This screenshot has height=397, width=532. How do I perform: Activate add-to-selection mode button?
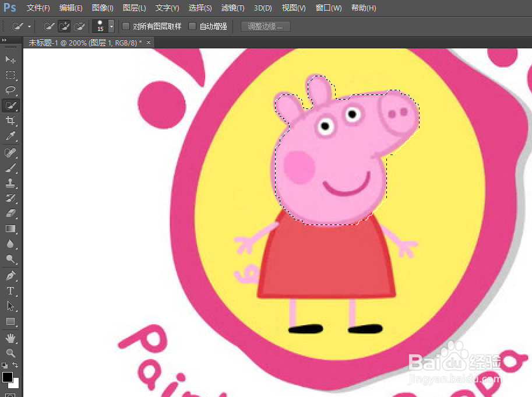click(64, 26)
